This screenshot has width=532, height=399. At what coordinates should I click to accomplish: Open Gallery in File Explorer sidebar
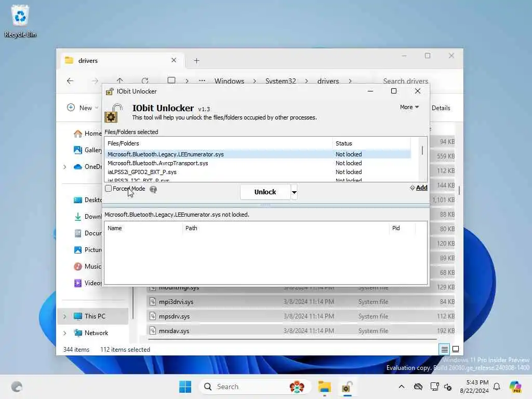click(87, 150)
